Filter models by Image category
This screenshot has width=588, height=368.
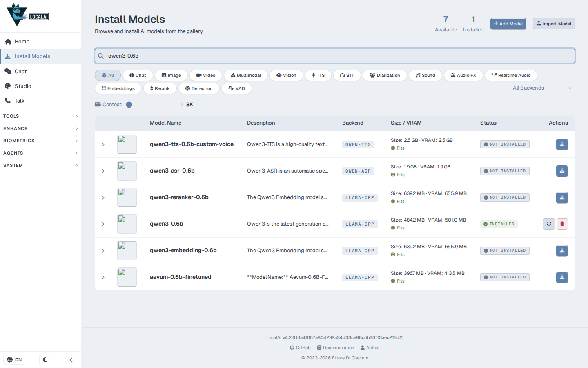pos(171,75)
